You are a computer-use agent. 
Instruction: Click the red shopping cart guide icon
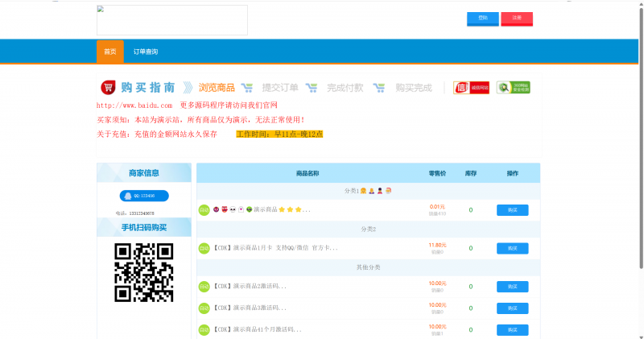click(108, 87)
